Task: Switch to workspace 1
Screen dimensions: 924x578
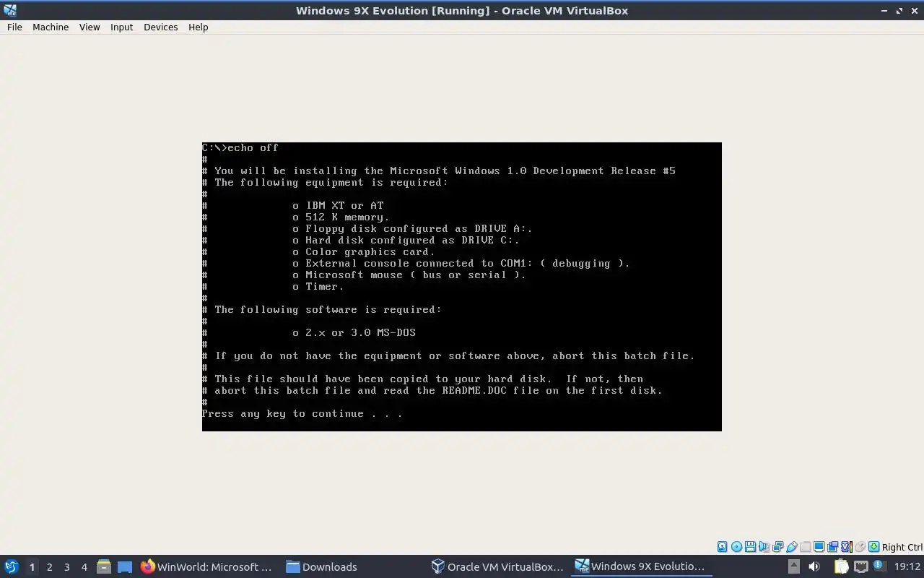Action: tap(32, 567)
